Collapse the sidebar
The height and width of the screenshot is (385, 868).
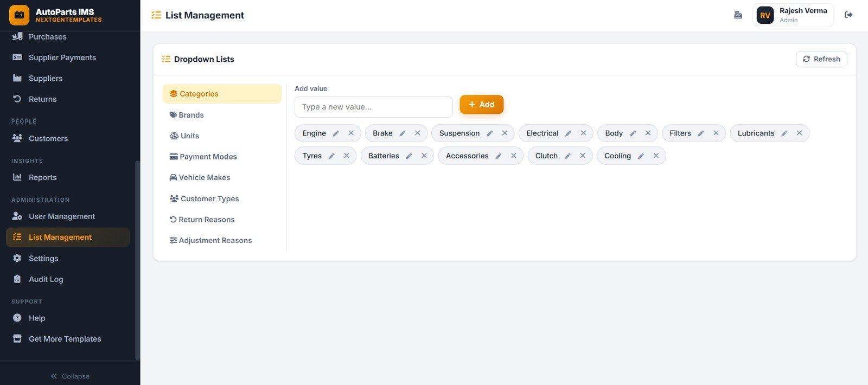point(70,376)
